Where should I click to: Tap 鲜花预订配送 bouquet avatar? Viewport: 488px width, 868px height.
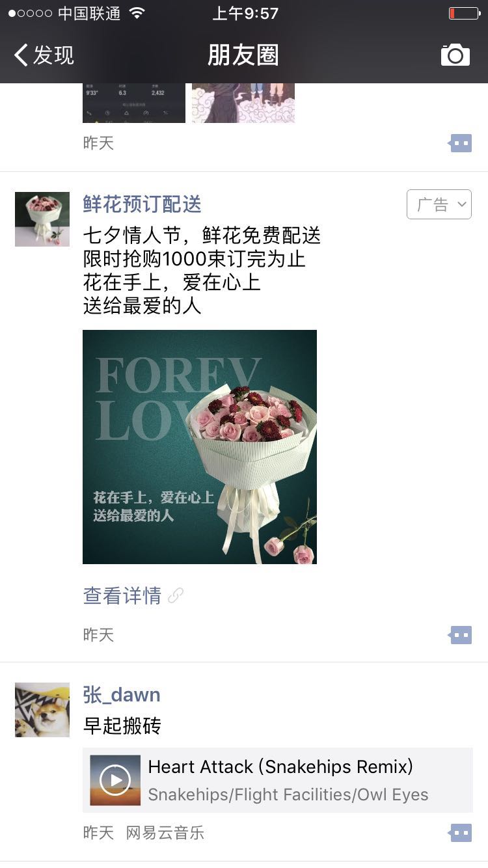[42, 219]
